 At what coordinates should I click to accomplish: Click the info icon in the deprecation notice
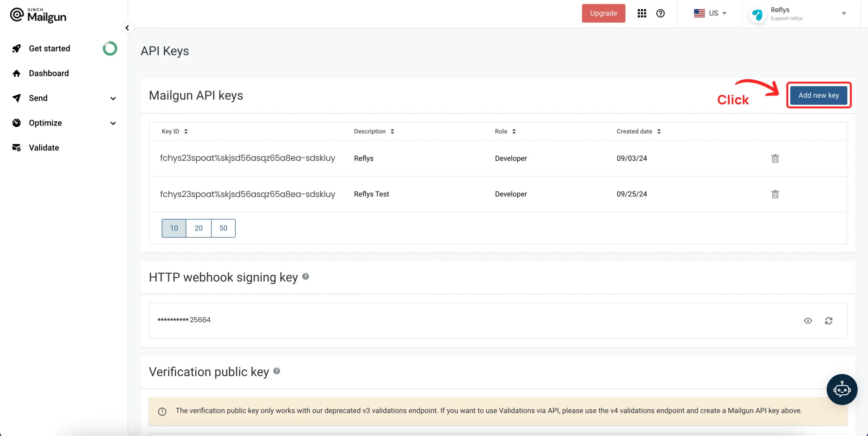[x=162, y=412]
